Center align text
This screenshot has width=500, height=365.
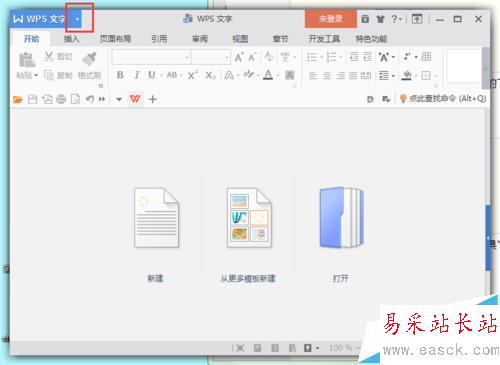[x=327, y=76]
